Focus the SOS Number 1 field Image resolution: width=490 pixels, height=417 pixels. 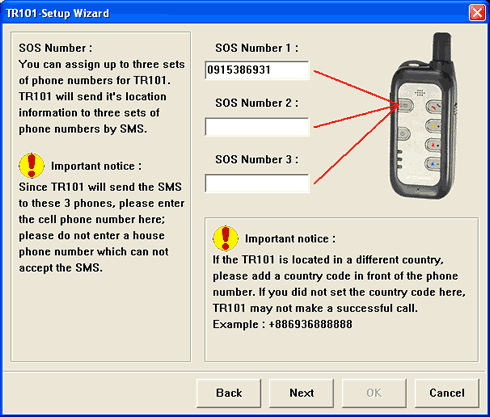tap(257, 70)
